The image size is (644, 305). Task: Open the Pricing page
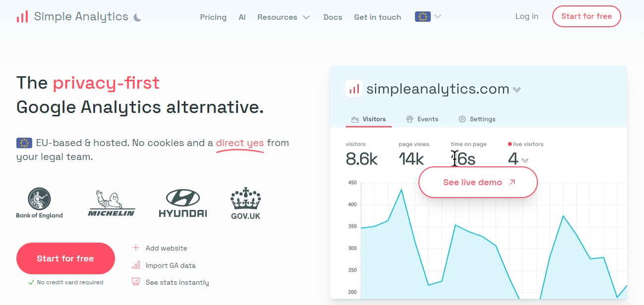213,17
